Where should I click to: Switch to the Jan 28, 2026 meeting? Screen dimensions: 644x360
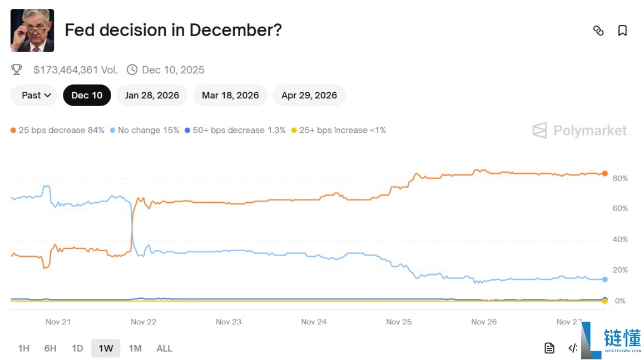tap(152, 96)
